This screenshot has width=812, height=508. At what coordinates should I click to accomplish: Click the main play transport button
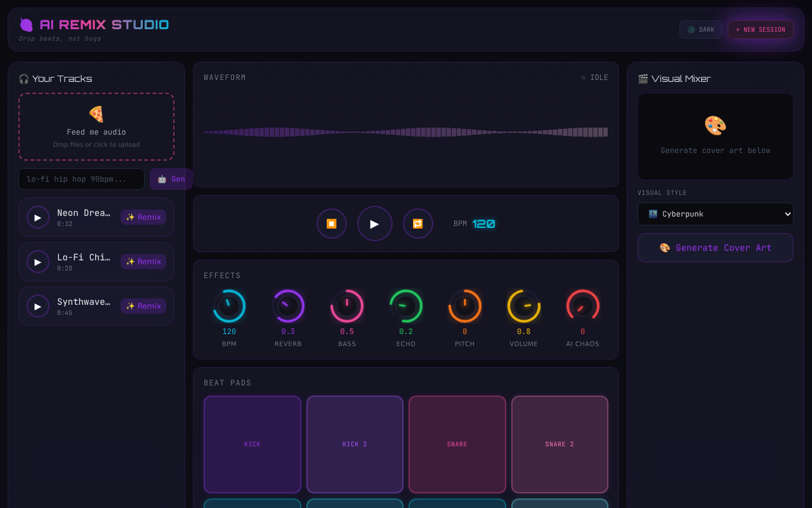point(375,224)
